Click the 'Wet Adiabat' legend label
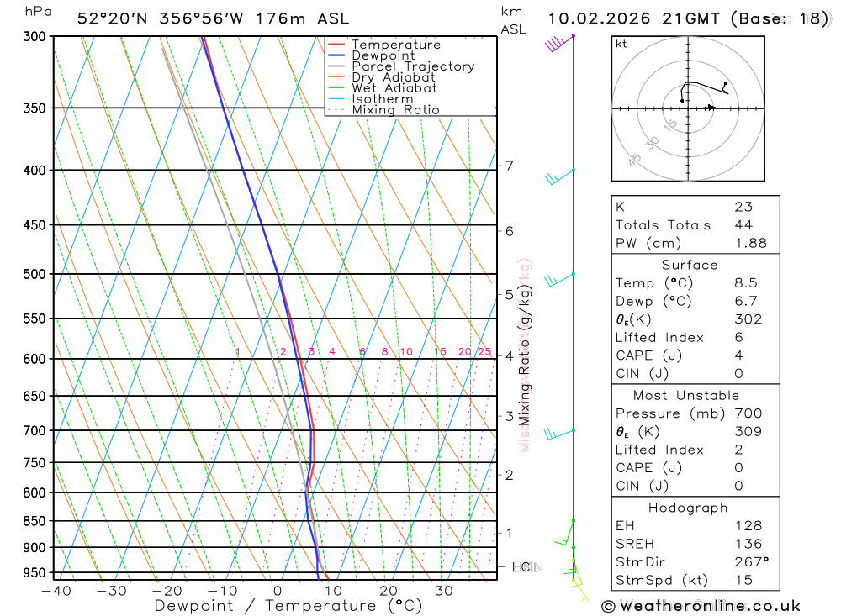841x616 pixels. click(394, 88)
